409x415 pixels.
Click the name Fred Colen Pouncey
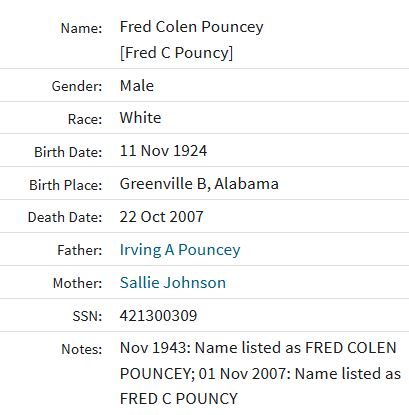[192, 27]
